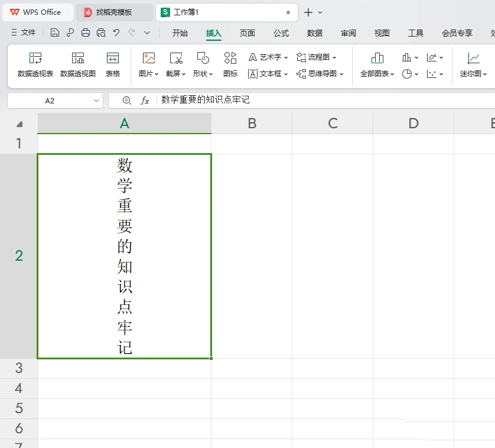Switch to the 审阅 ribbon tab
This screenshot has height=448, width=495.
click(x=348, y=33)
